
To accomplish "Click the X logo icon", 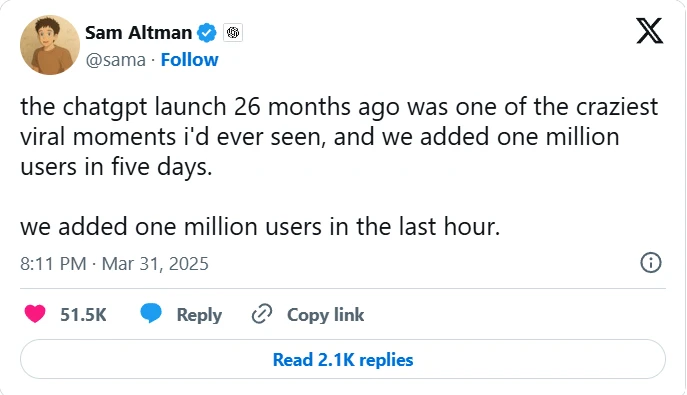I will pyautogui.click(x=649, y=31).
